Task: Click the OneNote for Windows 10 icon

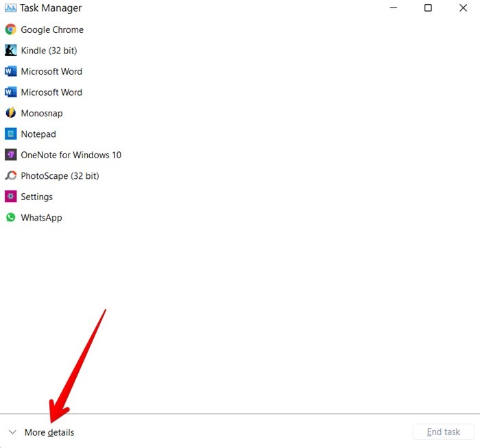Action: [x=11, y=155]
